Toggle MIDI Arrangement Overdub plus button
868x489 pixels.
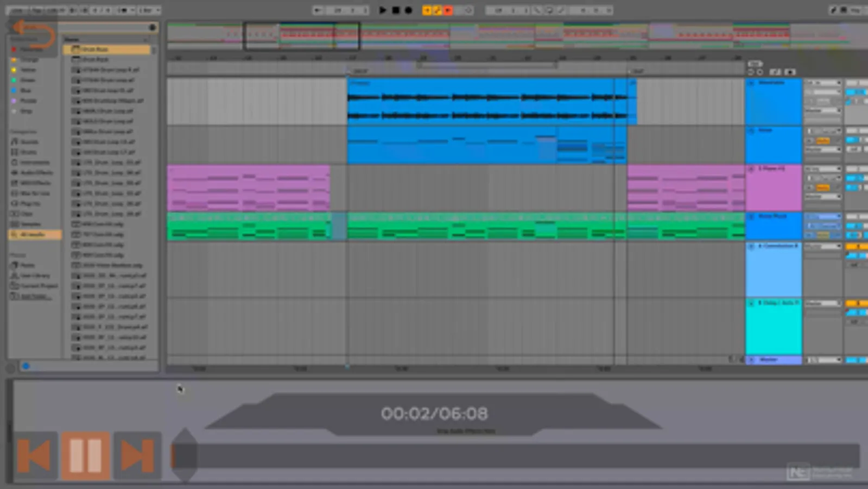click(x=427, y=10)
